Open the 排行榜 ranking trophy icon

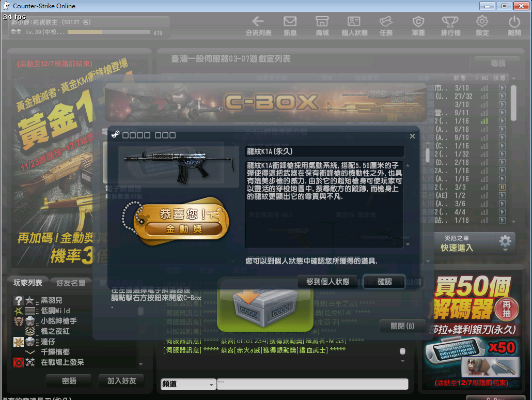tap(450, 26)
